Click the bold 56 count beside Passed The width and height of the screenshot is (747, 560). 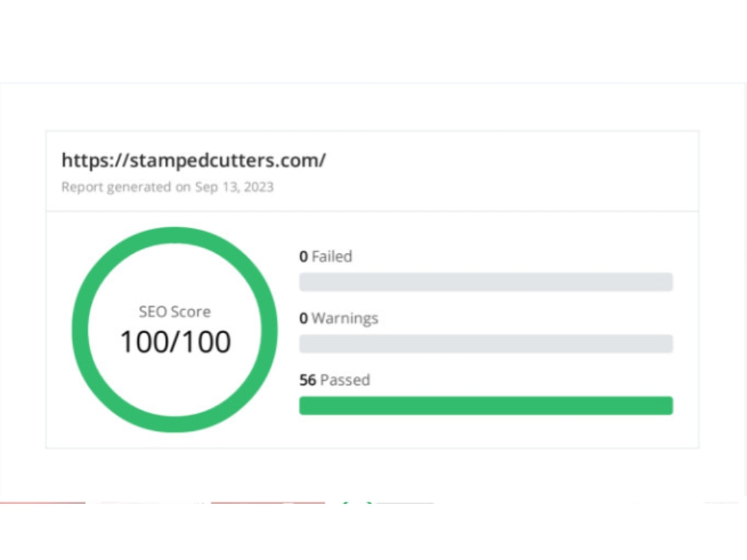(307, 380)
